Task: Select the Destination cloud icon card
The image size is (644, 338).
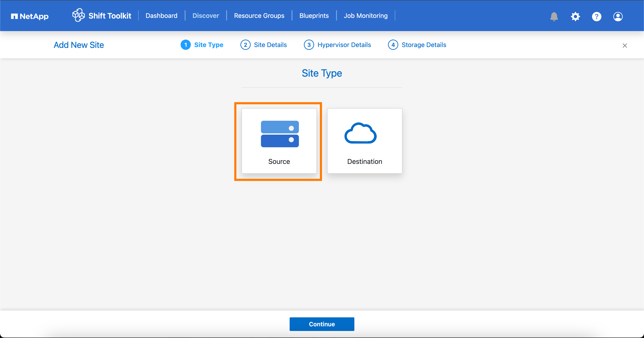Action: [365, 141]
